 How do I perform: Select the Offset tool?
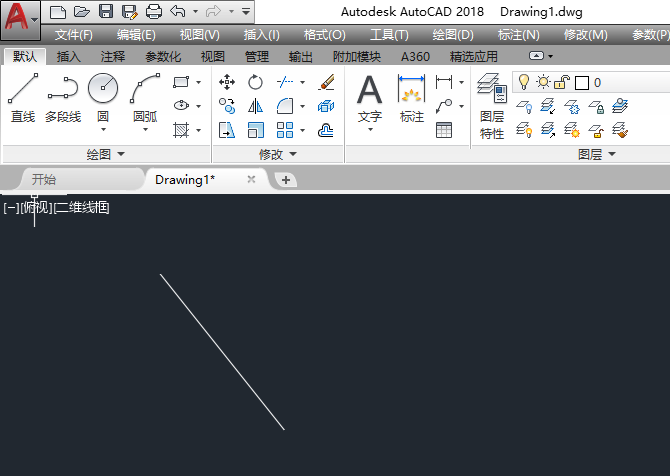coord(326,130)
